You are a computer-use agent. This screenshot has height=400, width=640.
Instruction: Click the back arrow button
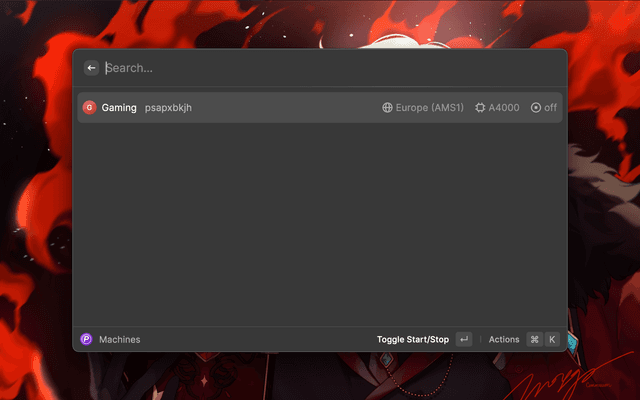coord(91,68)
